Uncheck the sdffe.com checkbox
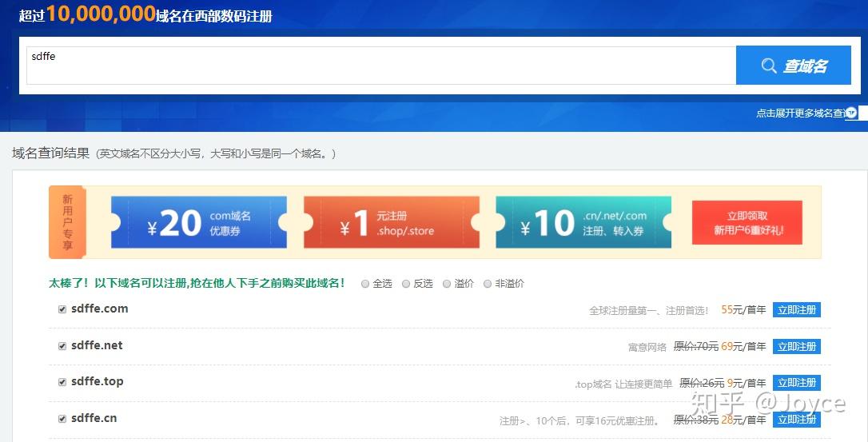 click(x=62, y=309)
